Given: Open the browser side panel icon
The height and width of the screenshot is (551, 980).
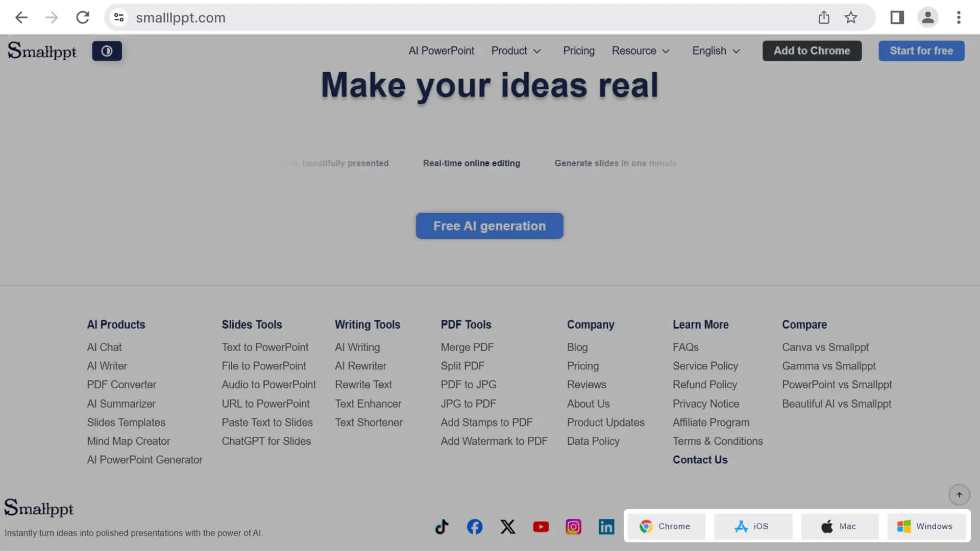Looking at the screenshot, I should tap(897, 17).
